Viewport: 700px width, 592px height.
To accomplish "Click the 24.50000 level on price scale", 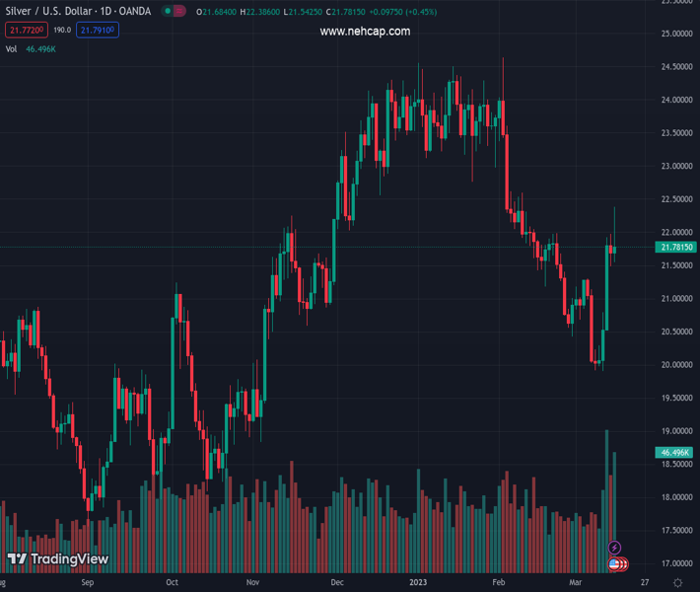I will 675,67.
